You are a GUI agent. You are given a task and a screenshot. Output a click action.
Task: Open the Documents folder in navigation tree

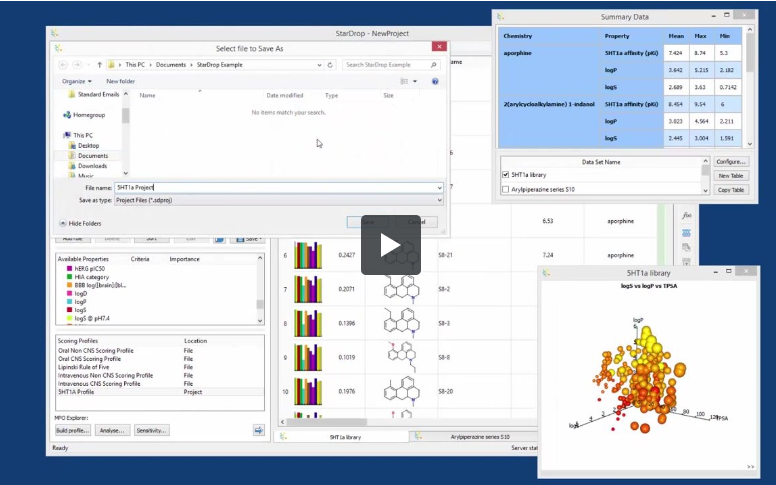(x=92, y=156)
